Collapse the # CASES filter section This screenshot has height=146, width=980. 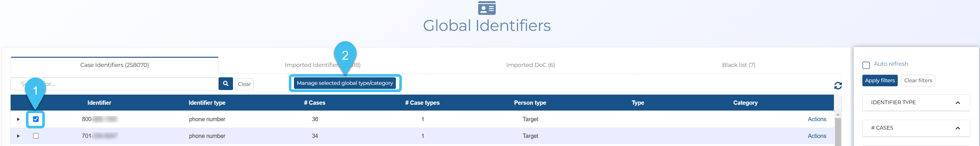coord(958,128)
